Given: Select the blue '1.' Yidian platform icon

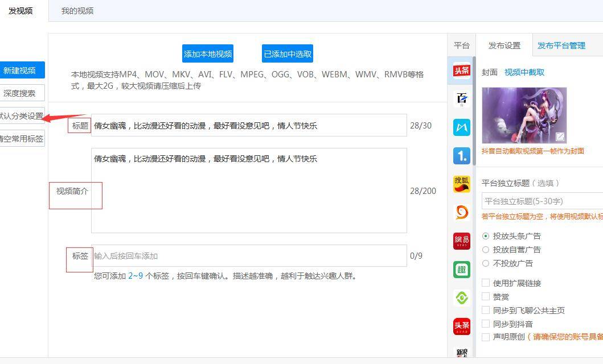Looking at the screenshot, I should 461,156.
